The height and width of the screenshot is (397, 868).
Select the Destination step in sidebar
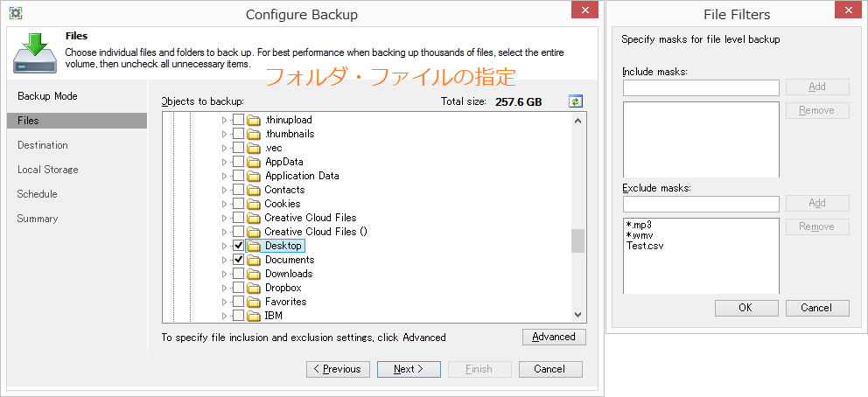(43, 145)
